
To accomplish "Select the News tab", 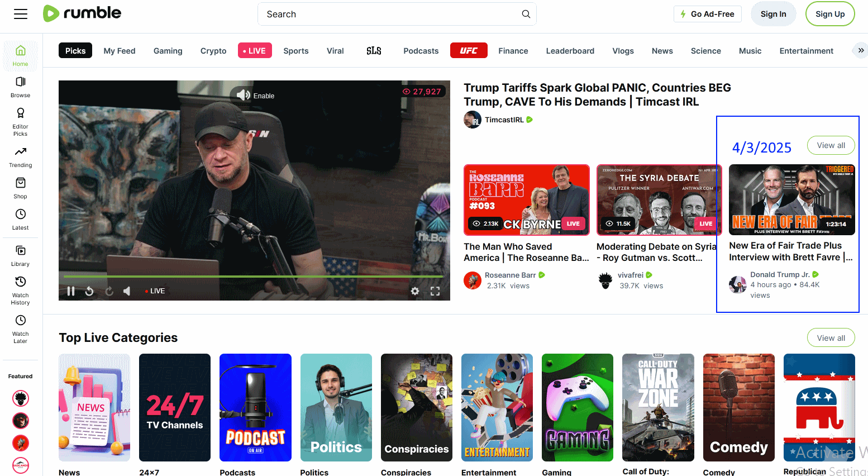I will tap(662, 51).
